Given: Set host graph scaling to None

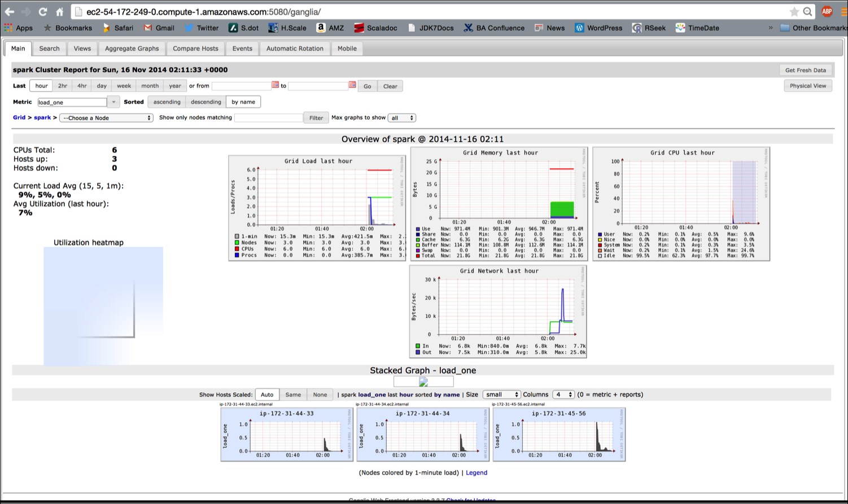Looking at the screenshot, I should 320,395.
